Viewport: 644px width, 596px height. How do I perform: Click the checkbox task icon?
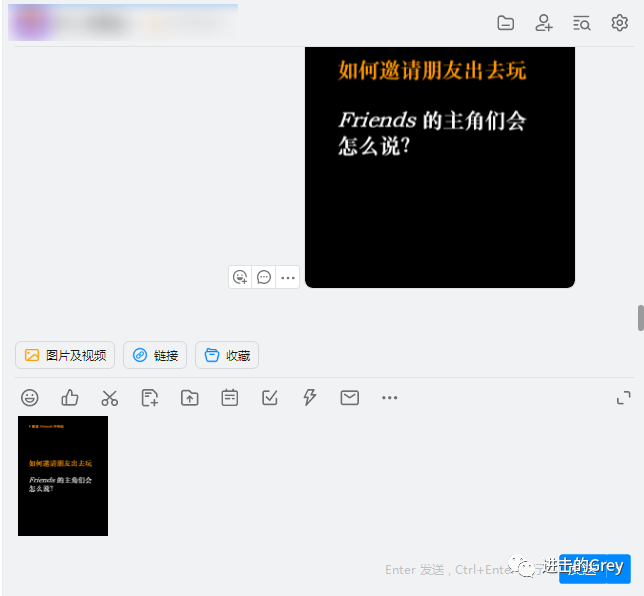coord(270,398)
